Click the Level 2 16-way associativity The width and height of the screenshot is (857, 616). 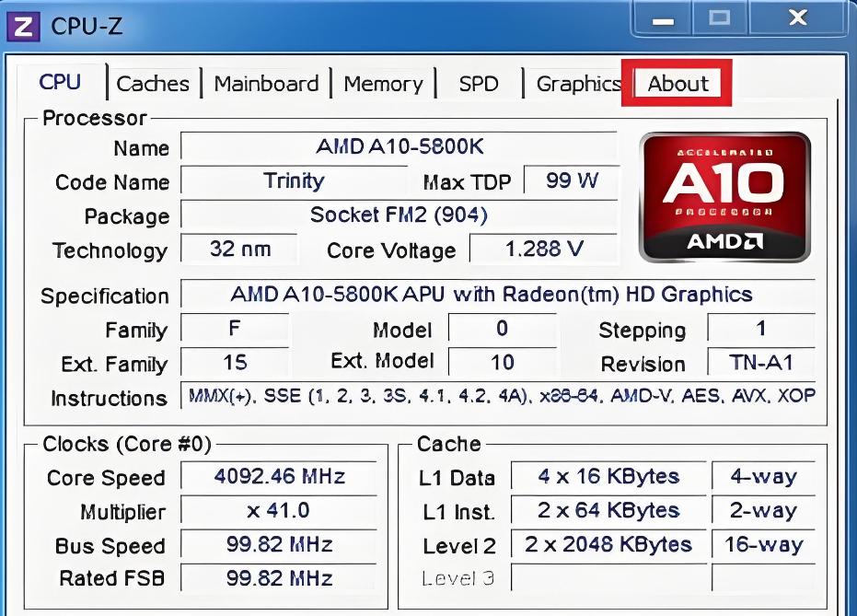tap(763, 544)
